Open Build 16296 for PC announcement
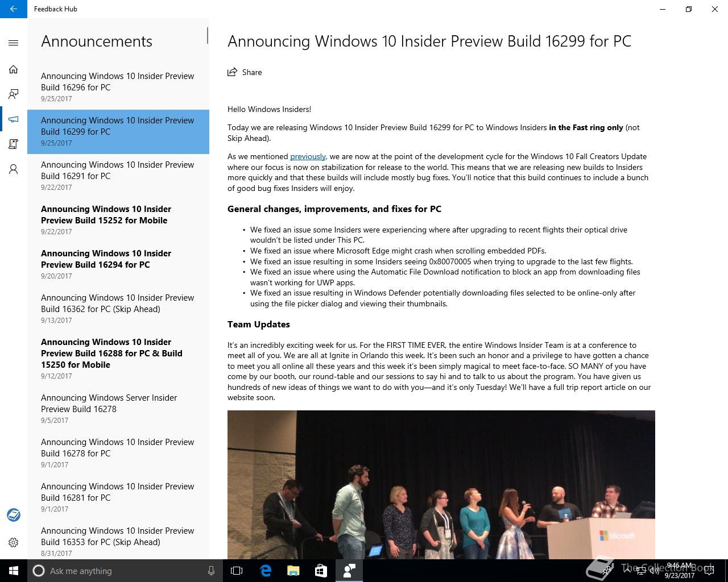Image resolution: width=728 pixels, height=582 pixels. (118, 88)
